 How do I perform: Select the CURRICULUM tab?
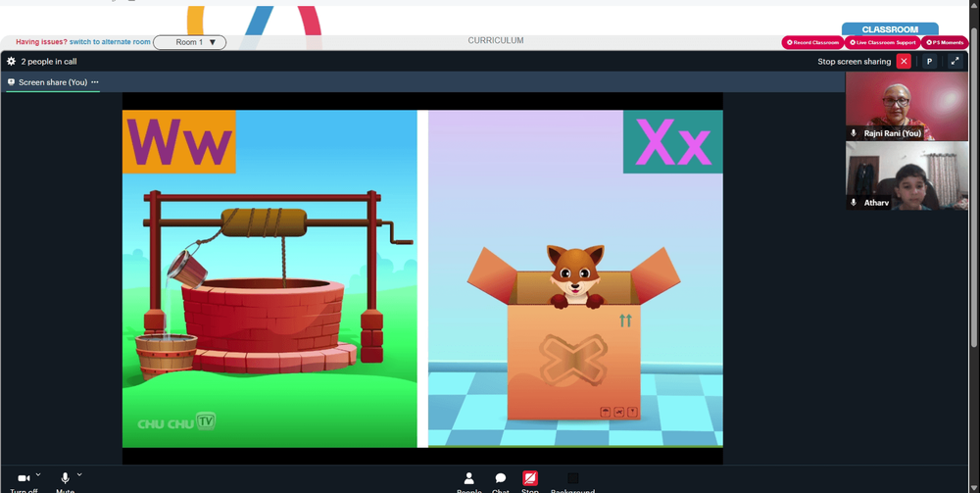tap(496, 40)
